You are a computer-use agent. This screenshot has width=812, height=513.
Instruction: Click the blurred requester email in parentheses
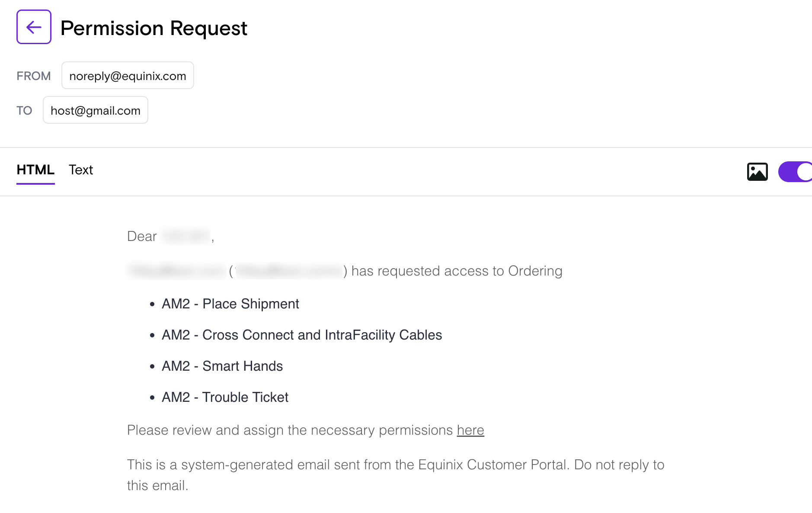(289, 271)
